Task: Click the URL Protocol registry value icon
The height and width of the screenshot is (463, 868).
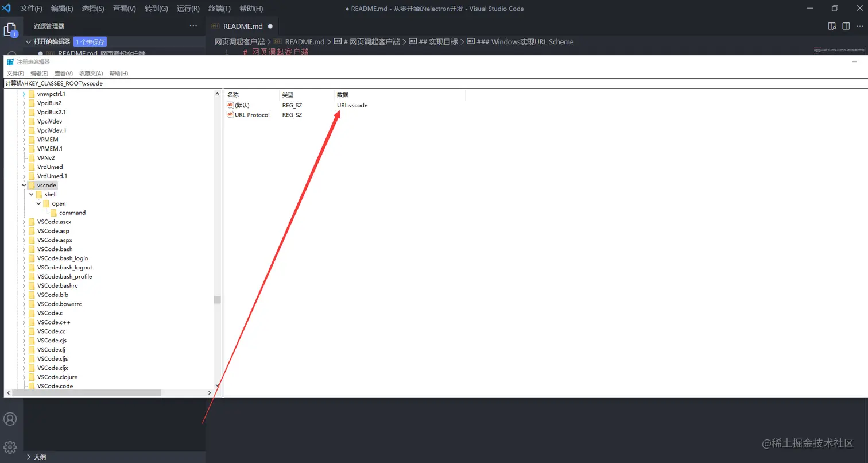Action: pos(230,114)
